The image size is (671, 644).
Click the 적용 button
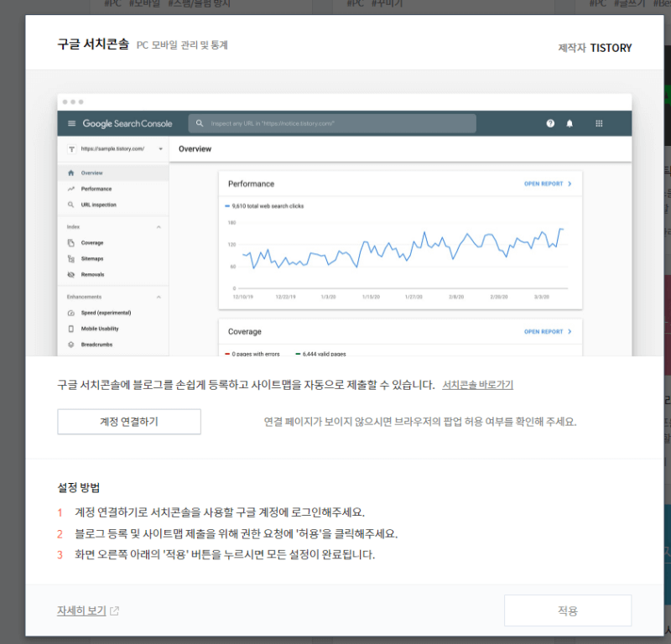[568, 610]
